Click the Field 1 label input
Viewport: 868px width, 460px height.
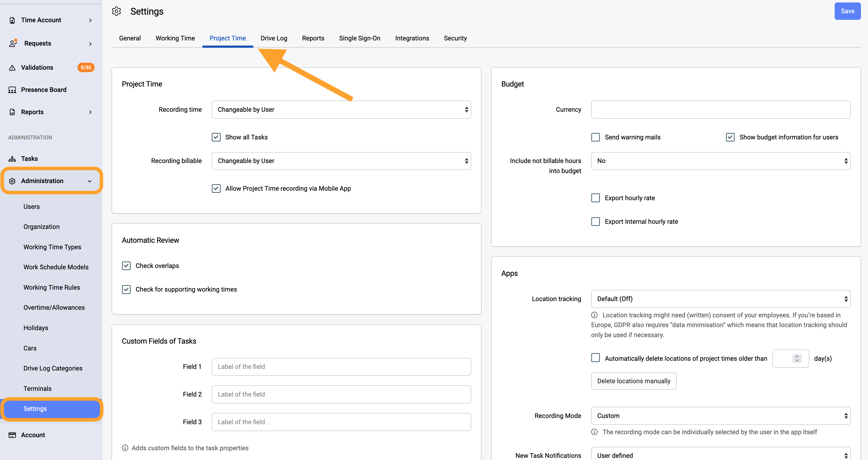click(341, 367)
